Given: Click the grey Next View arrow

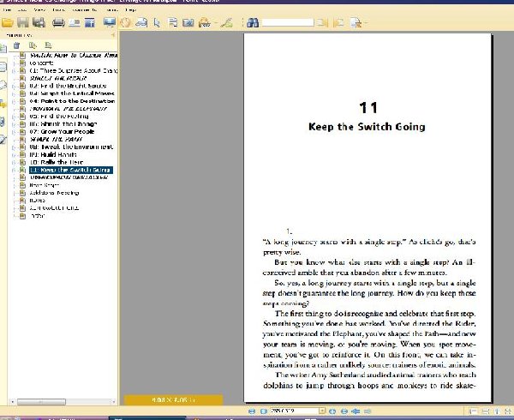Looking at the screenshot, I should [x=368, y=411].
